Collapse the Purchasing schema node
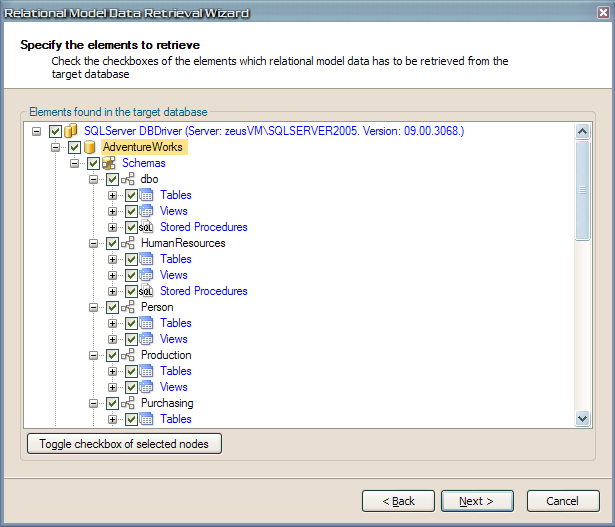The width and height of the screenshot is (615, 527). 93,403
